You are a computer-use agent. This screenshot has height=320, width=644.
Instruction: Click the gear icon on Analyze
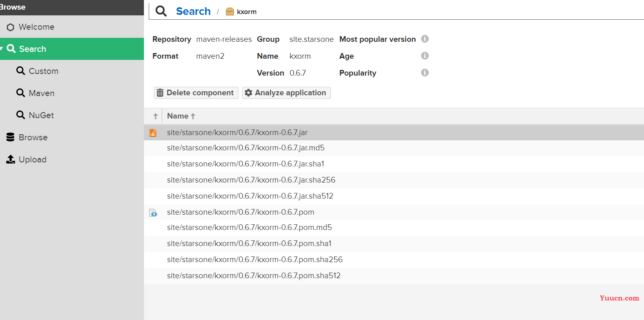[248, 93]
